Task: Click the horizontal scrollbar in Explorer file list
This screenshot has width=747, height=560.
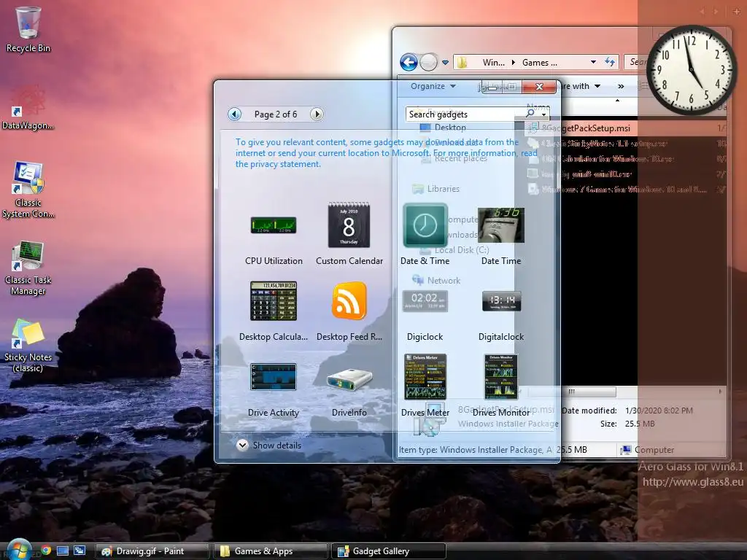Action: tap(572, 392)
